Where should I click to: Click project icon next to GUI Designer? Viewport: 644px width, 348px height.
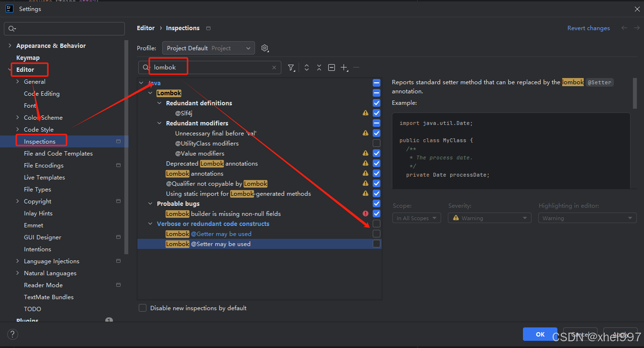118,237
